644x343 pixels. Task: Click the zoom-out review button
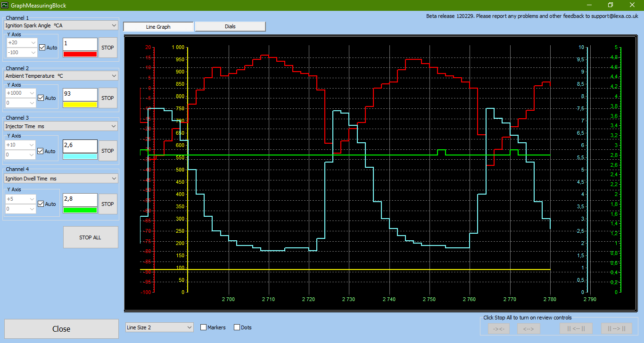click(528, 329)
